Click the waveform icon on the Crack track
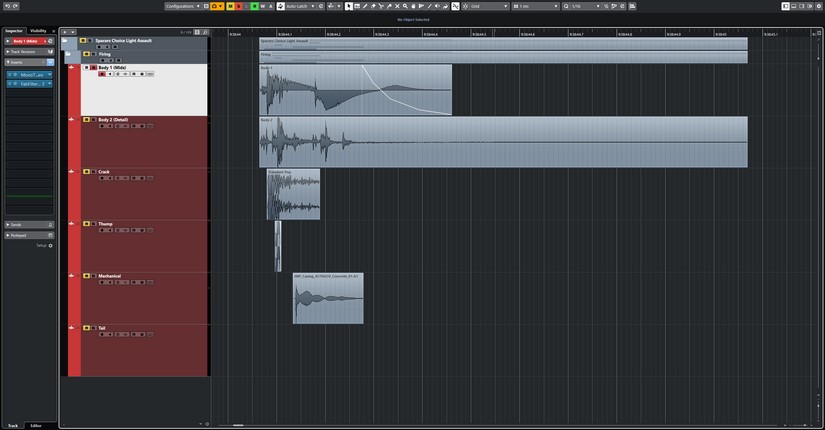Viewport: 825px width, 430px height. pyautogui.click(x=72, y=172)
